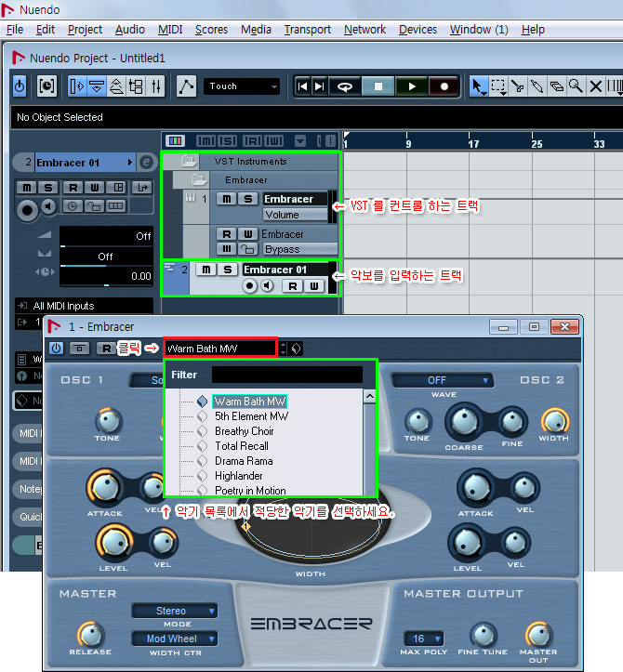
Task: Click the Edit Instrument 'e' button in inspector
Action: [146, 163]
